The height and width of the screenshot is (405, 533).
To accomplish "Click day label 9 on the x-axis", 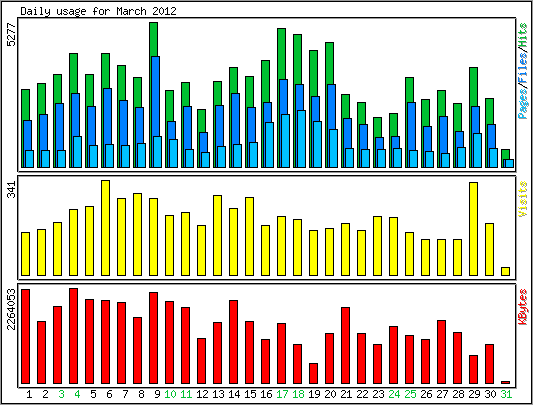I will pos(157,394).
